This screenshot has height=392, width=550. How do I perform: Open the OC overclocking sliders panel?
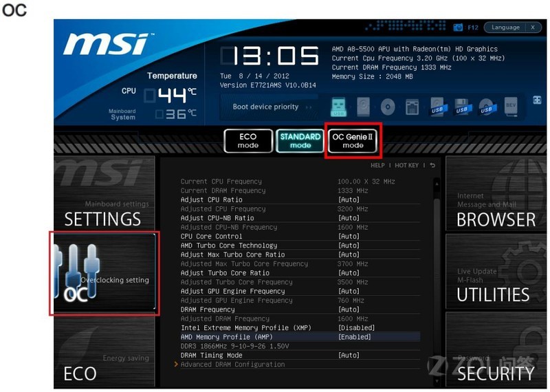104,273
